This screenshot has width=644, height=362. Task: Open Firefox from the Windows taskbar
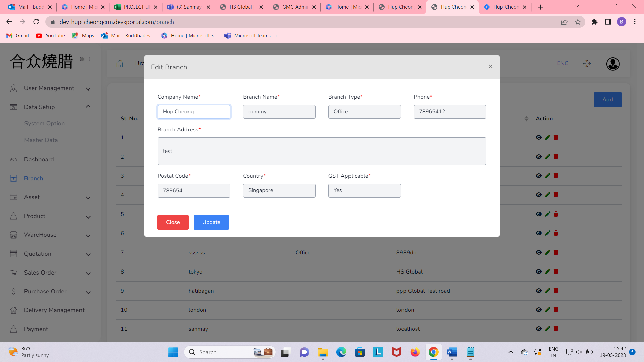tap(415, 352)
